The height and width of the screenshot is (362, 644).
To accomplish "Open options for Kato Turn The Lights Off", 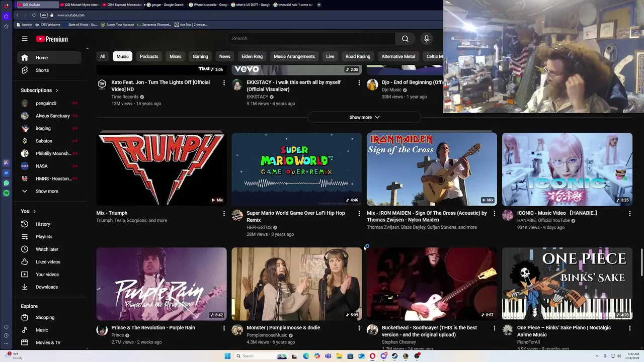I will coord(224,83).
